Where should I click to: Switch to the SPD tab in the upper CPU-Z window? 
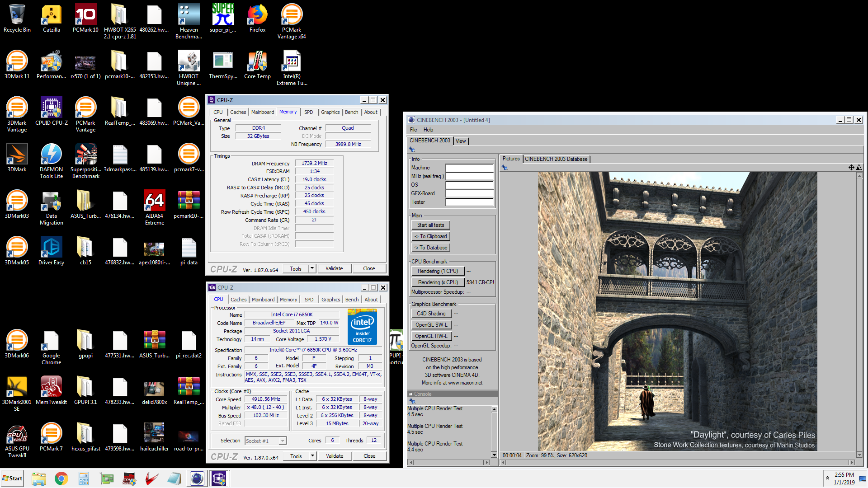[x=309, y=112]
